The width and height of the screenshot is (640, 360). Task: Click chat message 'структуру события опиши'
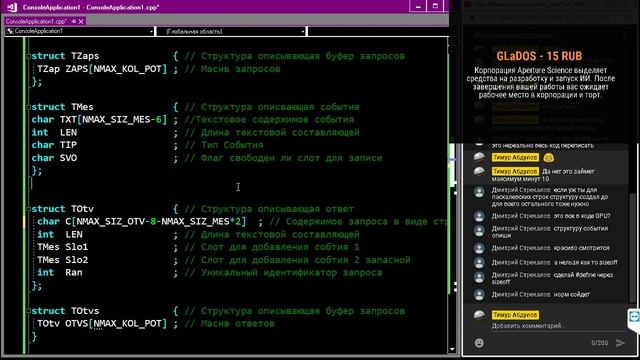click(550, 232)
